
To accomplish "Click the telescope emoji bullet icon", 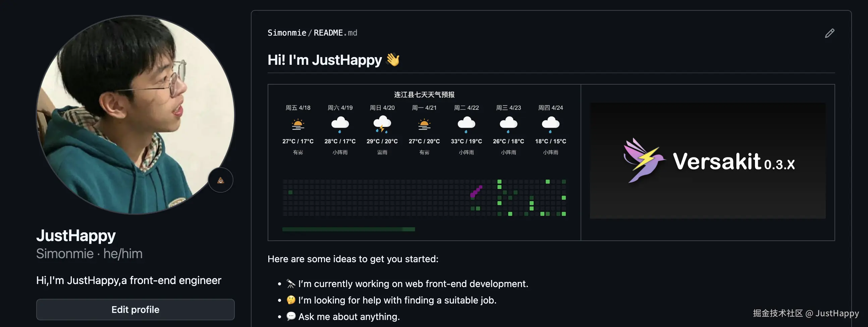I will (x=291, y=284).
